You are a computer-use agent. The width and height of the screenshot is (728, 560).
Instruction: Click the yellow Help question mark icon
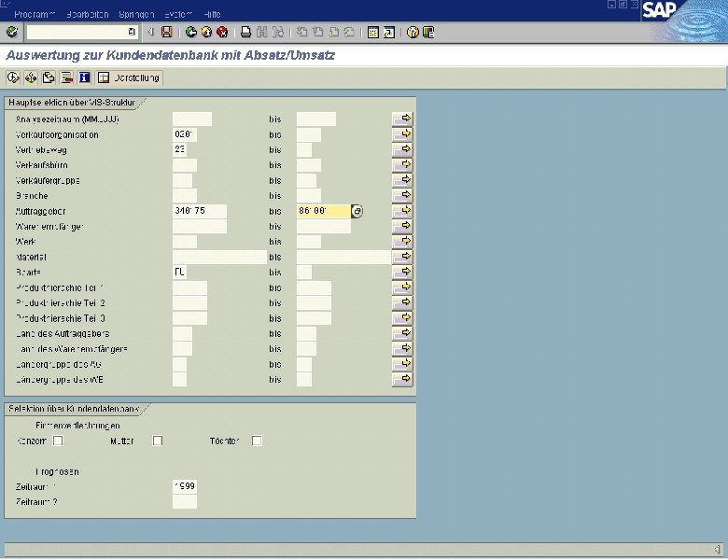(x=413, y=32)
